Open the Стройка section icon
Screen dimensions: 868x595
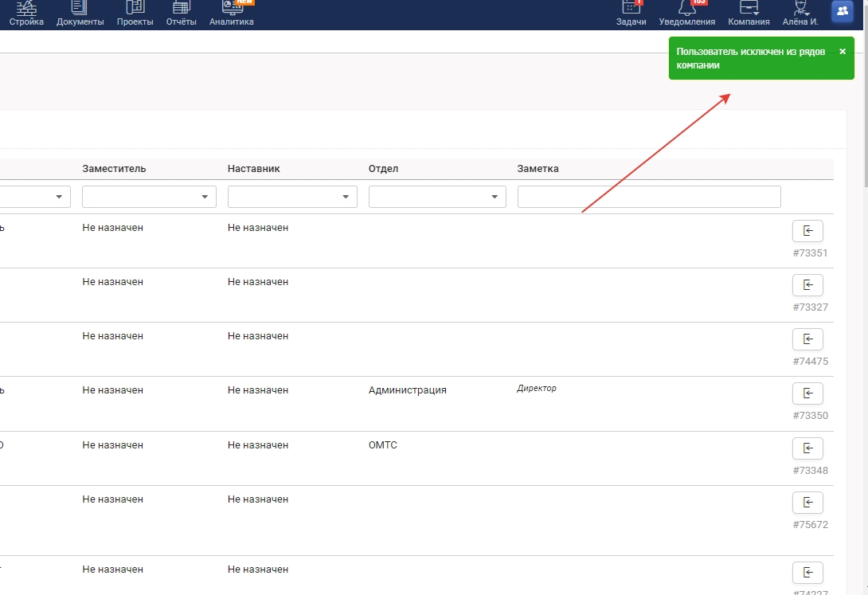click(26, 13)
